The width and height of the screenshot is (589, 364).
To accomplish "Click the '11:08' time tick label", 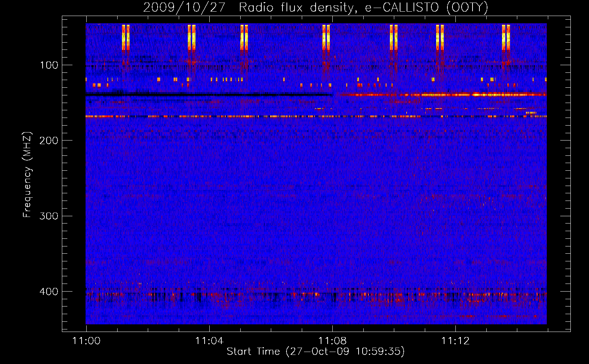I will coord(332,341).
